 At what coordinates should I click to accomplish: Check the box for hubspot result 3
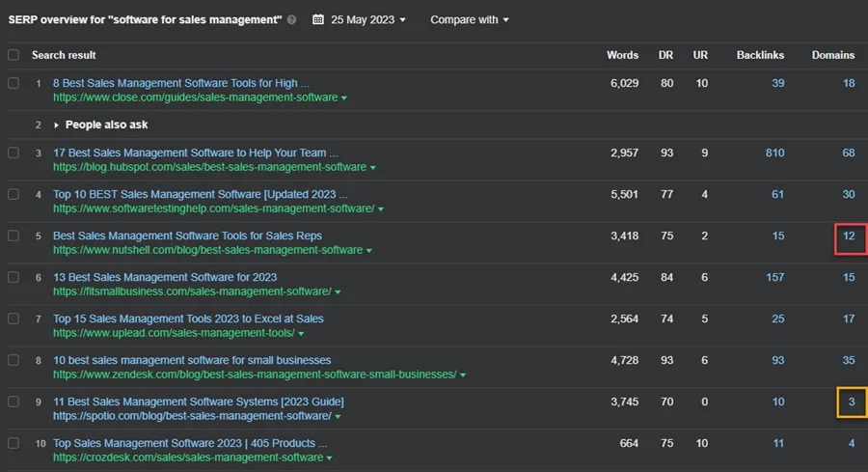point(14,153)
